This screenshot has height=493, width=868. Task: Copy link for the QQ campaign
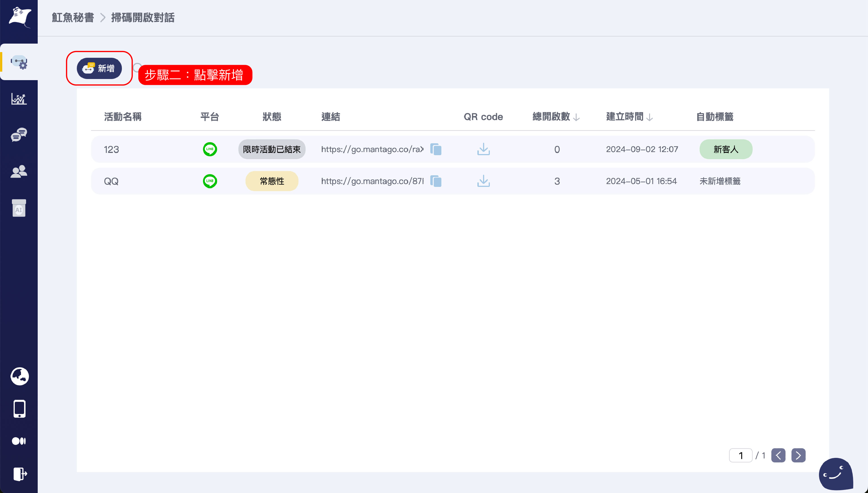436,181
